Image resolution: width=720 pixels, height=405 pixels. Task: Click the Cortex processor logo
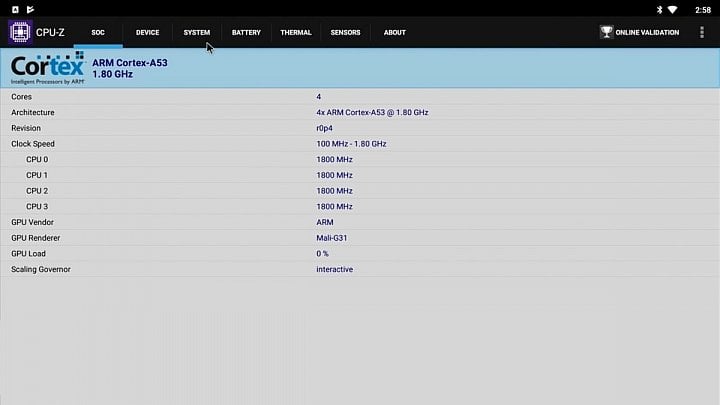[x=48, y=68]
